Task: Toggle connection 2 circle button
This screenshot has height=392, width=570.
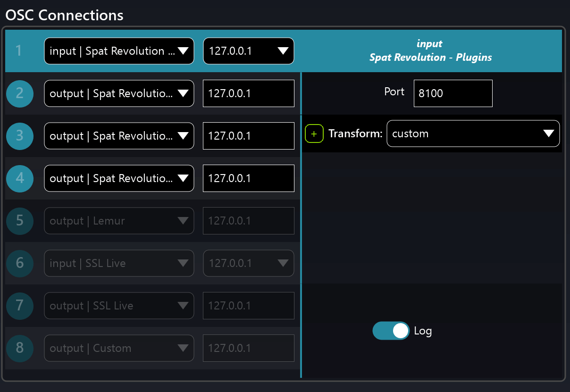Action: pyautogui.click(x=20, y=93)
